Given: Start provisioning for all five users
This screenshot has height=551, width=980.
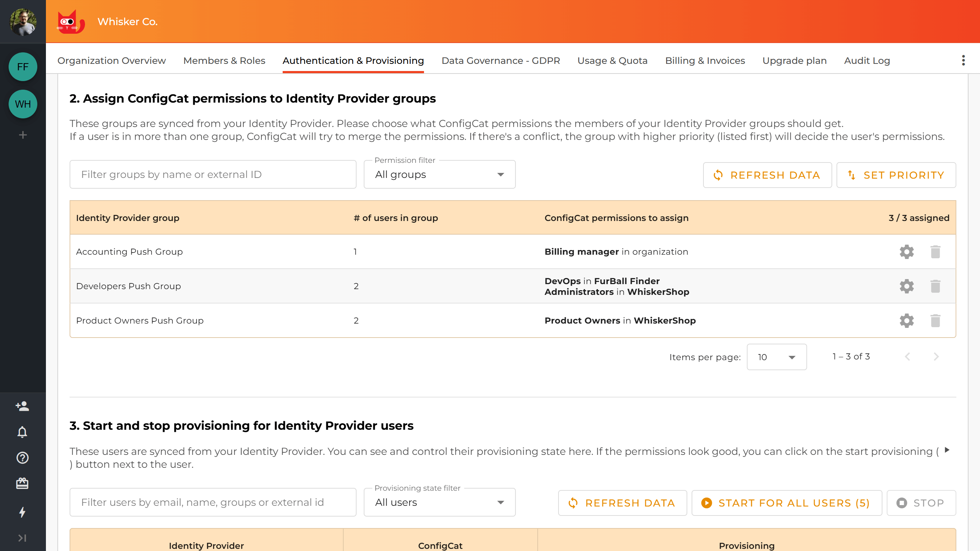Looking at the screenshot, I should click(786, 502).
